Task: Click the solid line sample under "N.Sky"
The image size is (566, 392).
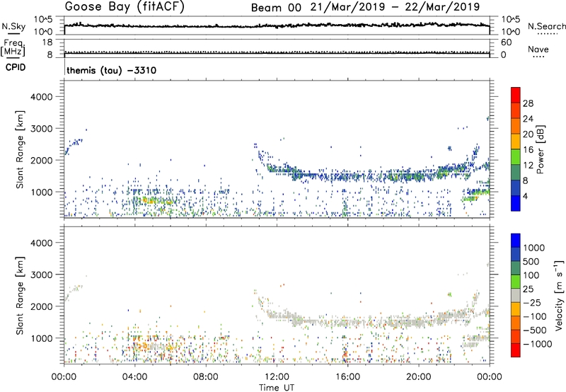Action: pos(13,33)
